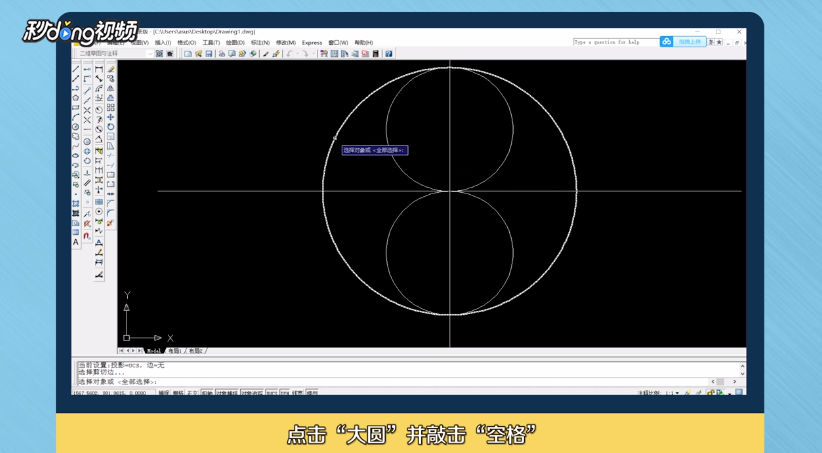Select the Move tool
This screenshot has width=822, height=453.
[111, 117]
